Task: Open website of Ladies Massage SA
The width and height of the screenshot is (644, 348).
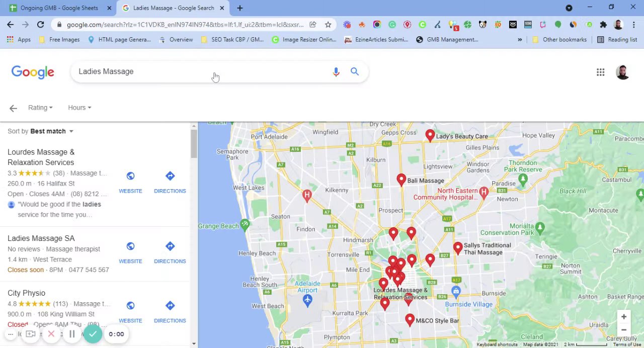Action: point(130,252)
